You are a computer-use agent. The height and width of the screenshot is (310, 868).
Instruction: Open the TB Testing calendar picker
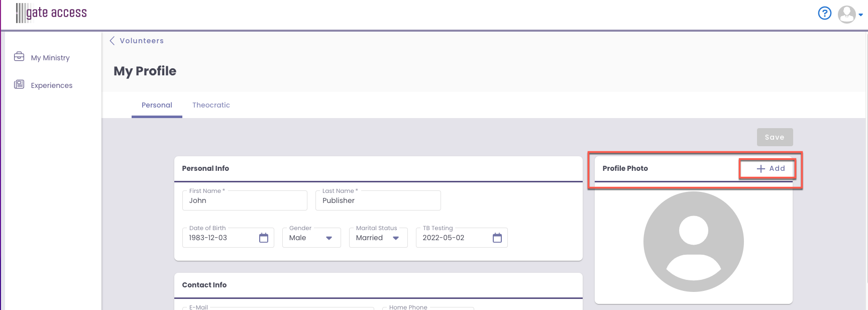[x=497, y=238]
